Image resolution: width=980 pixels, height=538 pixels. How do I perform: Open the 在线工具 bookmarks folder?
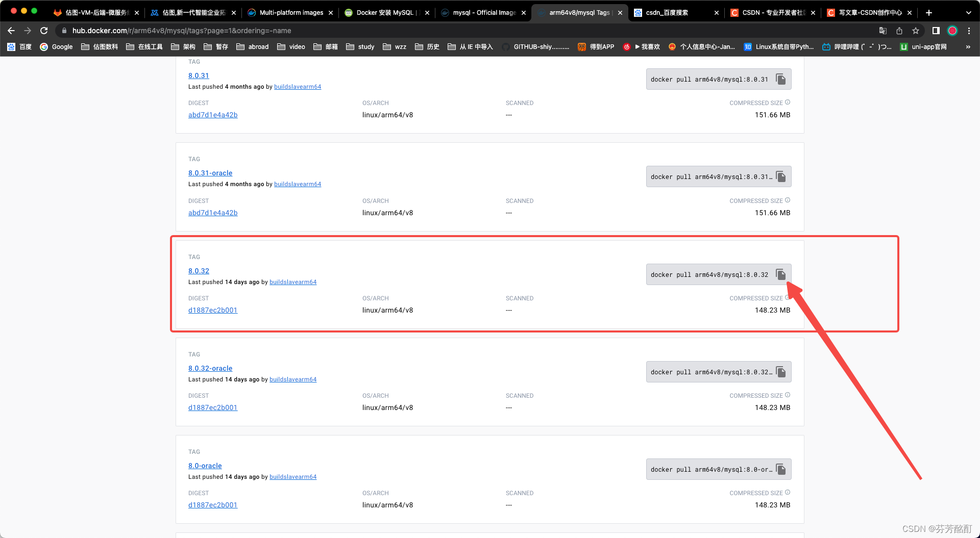click(144, 47)
